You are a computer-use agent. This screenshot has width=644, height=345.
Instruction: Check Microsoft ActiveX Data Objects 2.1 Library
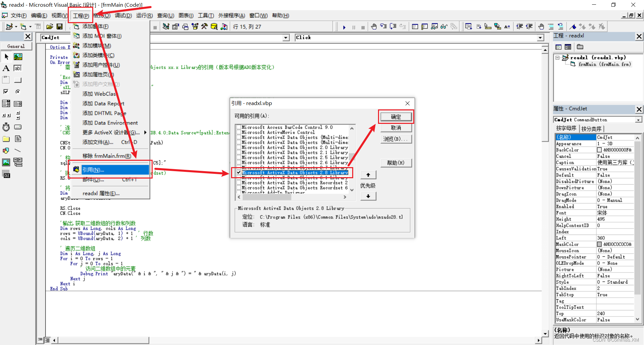(238, 152)
